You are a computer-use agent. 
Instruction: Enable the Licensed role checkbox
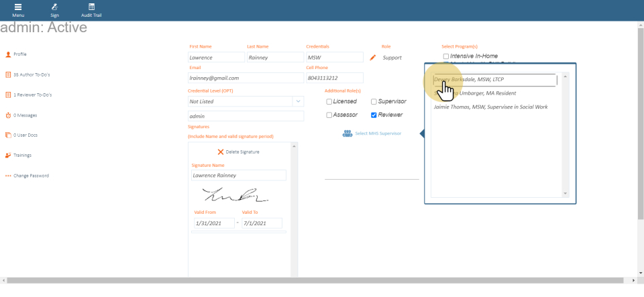pos(329,101)
